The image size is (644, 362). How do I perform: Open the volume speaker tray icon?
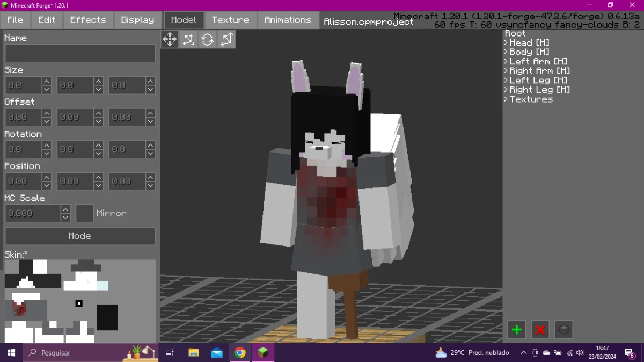(x=580, y=353)
